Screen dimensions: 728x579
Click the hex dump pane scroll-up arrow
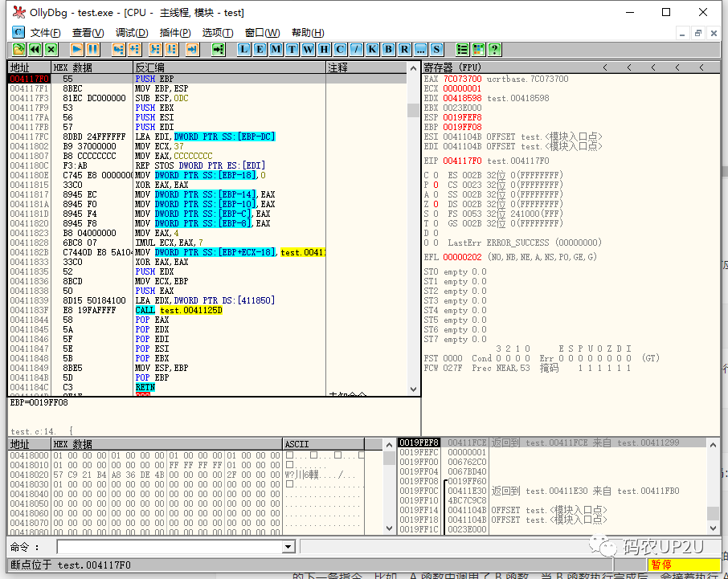pos(389,444)
